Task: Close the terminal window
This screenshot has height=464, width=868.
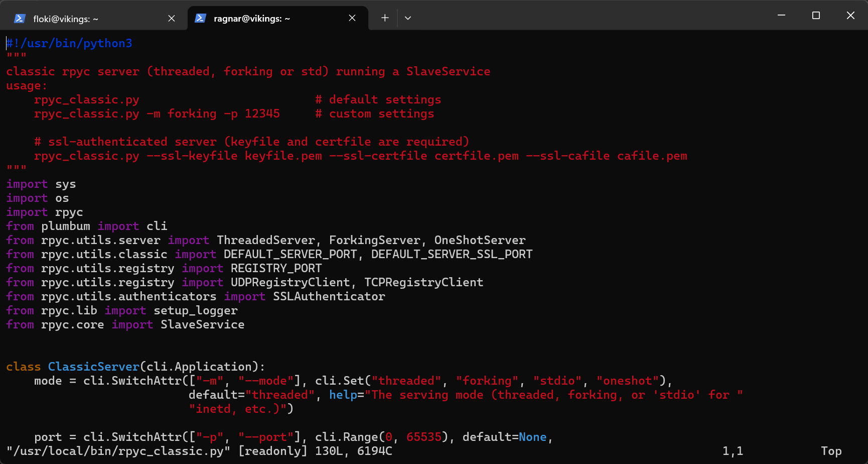Action: click(850, 16)
